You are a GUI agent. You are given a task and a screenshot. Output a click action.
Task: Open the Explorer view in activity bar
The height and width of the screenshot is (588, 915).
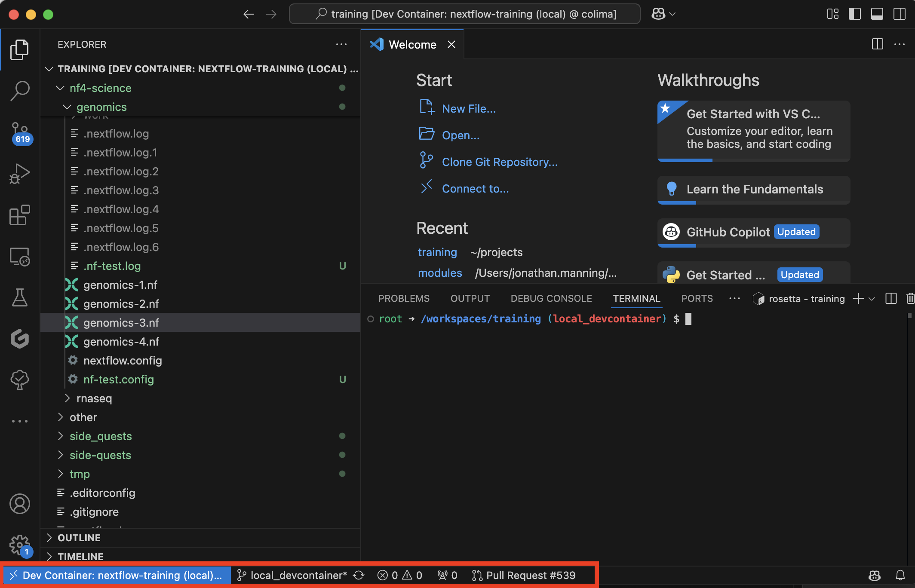(20, 49)
